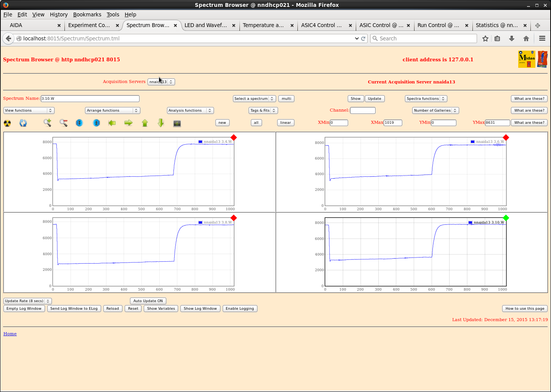This screenshot has height=392, width=551.
Task: Click the green up arrow icon
Action: (x=145, y=123)
